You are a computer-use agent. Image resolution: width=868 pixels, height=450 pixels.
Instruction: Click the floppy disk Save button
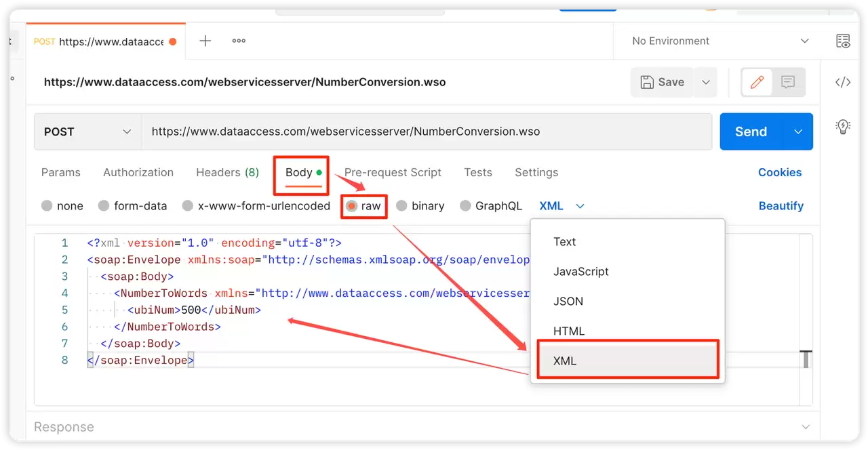click(663, 82)
